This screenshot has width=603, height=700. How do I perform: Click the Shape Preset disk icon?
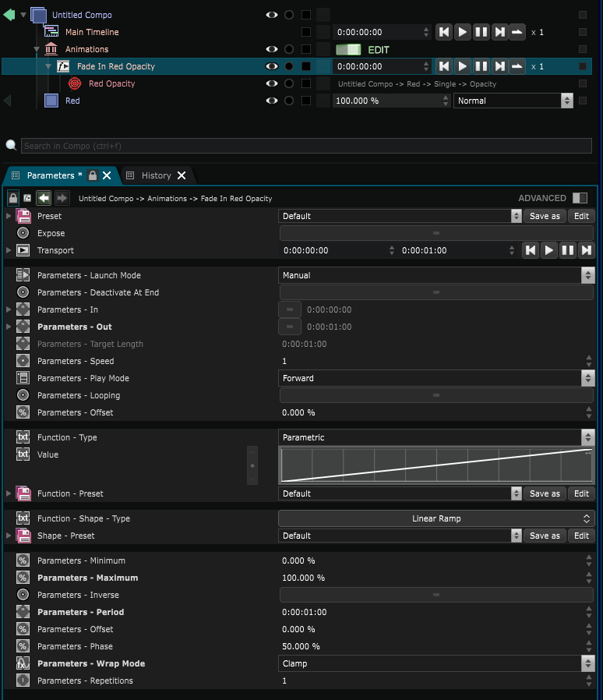(x=23, y=536)
